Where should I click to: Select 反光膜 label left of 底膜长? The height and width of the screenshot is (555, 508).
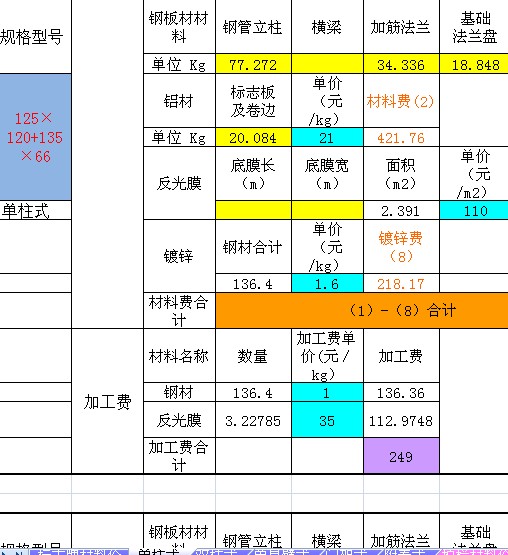pyautogui.click(x=179, y=183)
